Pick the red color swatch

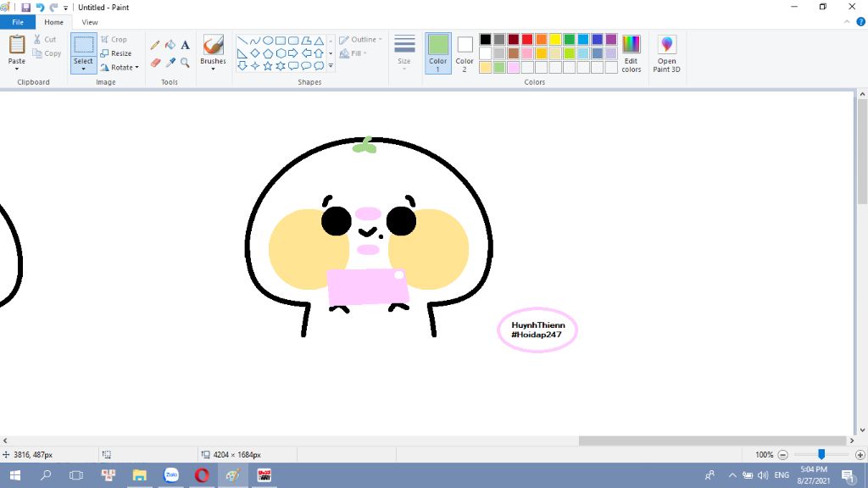pos(527,39)
